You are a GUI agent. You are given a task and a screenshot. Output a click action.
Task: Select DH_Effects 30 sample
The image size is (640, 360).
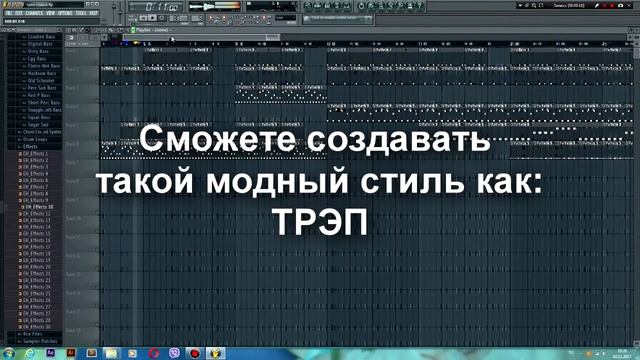click(x=37, y=327)
